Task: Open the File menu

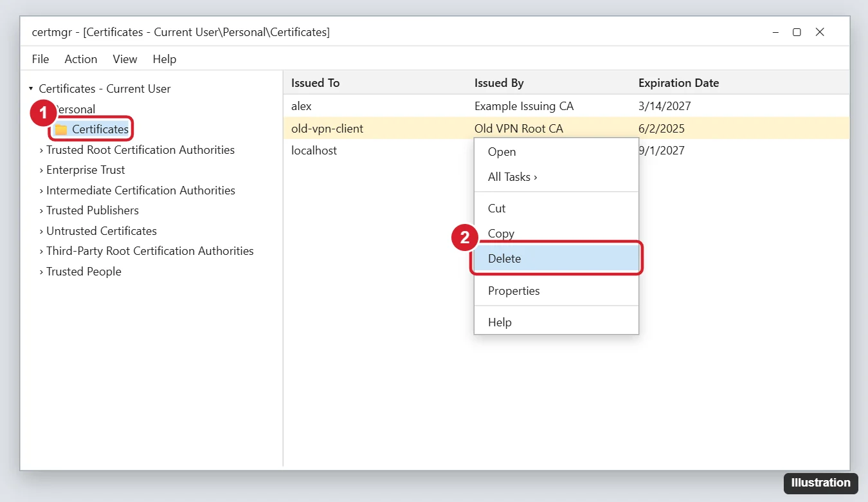Action: coord(41,59)
